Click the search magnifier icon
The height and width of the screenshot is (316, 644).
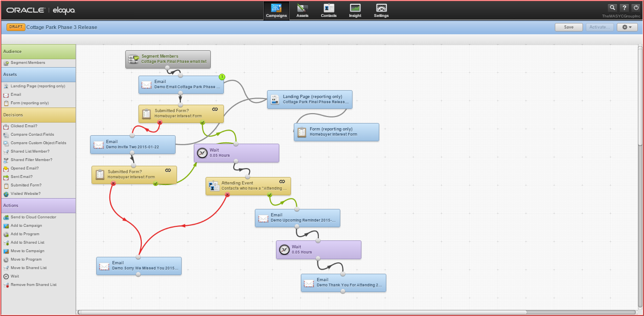612,8
